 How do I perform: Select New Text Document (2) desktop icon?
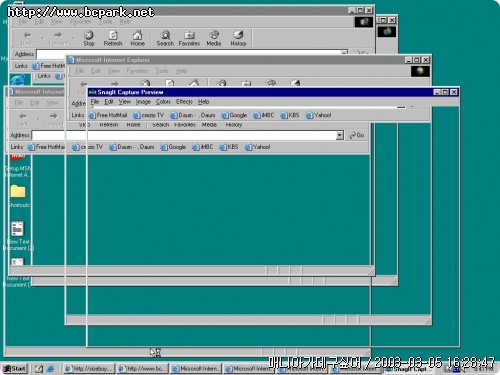click(x=17, y=229)
